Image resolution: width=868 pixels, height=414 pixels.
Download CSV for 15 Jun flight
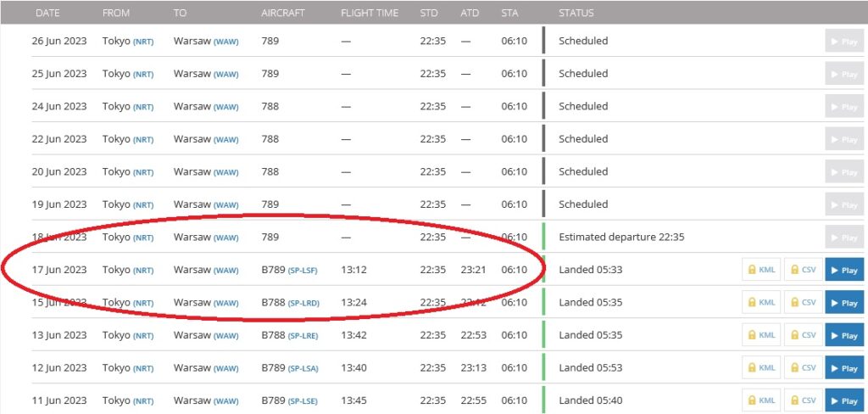(803, 303)
